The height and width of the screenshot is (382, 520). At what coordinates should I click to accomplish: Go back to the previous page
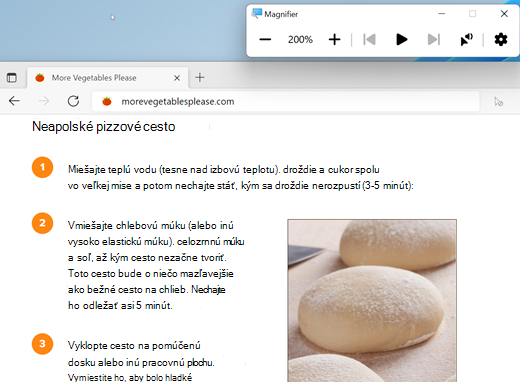tap(14, 101)
